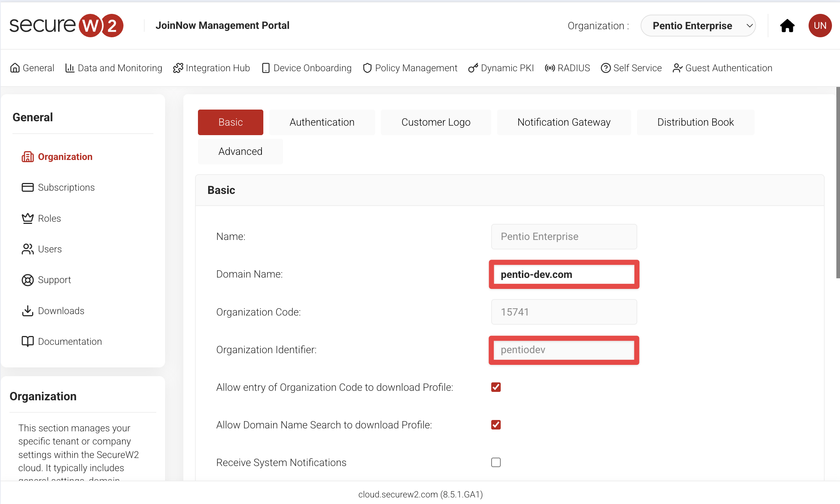Open the General navigation menu
Viewport: 840px width, 504px height.
(32, 68)
